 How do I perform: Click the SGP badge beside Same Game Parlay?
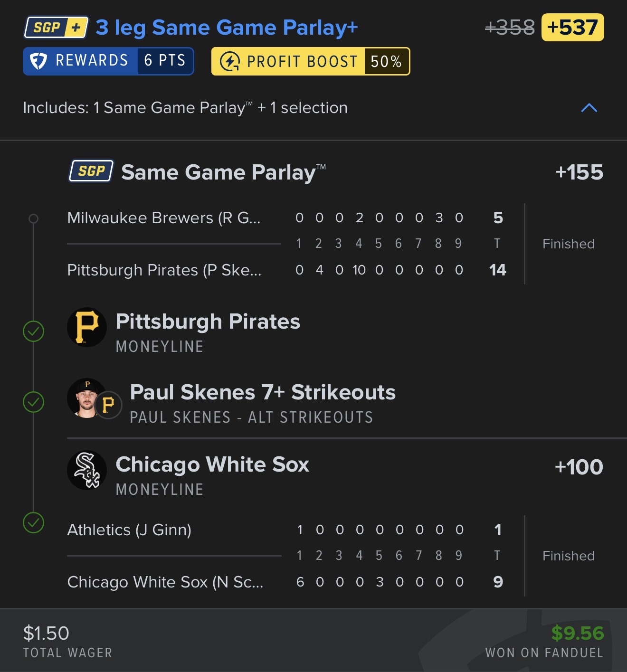pyautogui.click(x=91, y=171)
